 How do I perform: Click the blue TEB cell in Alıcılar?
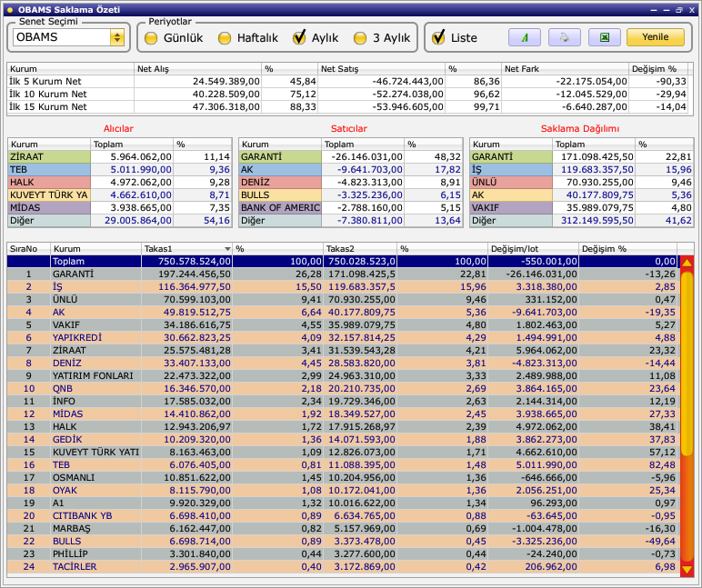point(49,170)
